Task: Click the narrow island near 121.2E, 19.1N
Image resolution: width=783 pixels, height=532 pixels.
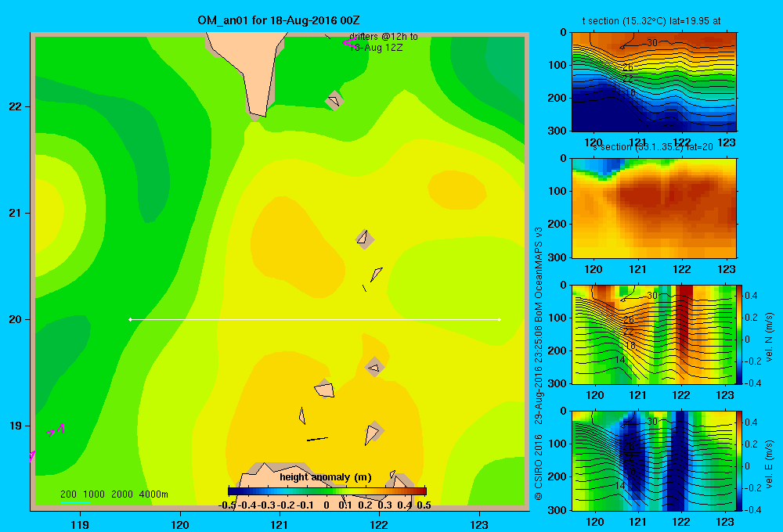Action: 302,415
